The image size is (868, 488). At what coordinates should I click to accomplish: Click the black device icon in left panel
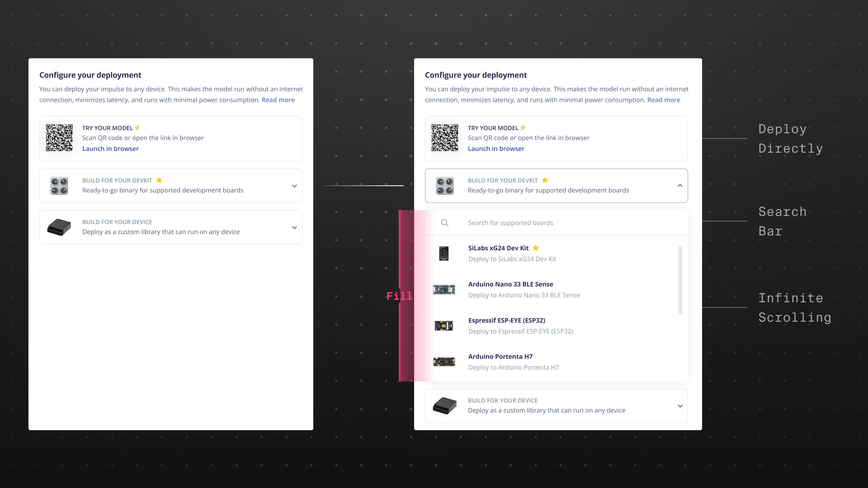click(59, 227)
